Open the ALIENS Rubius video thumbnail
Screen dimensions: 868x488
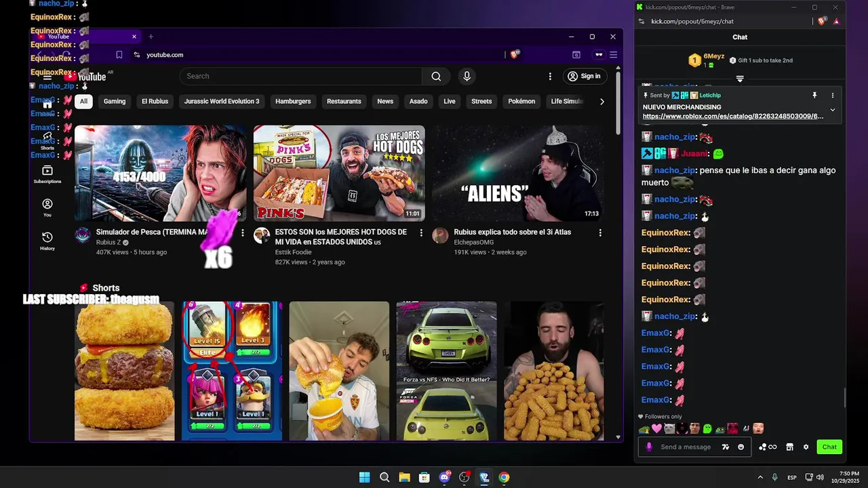pos(518,174)
